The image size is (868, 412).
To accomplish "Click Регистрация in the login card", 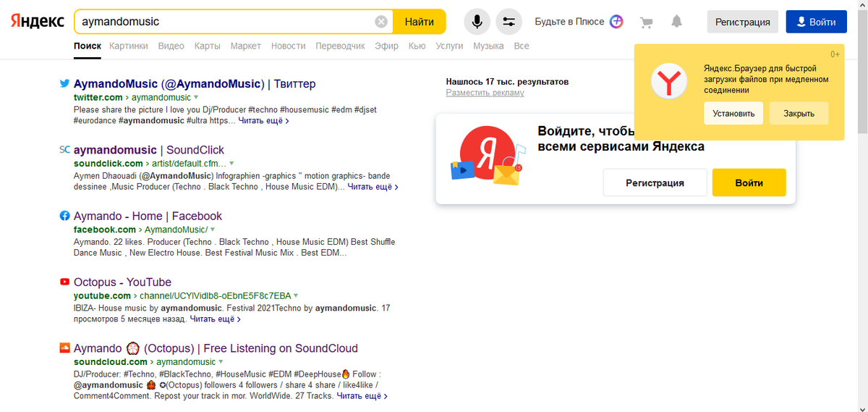I will coord(655,182).
